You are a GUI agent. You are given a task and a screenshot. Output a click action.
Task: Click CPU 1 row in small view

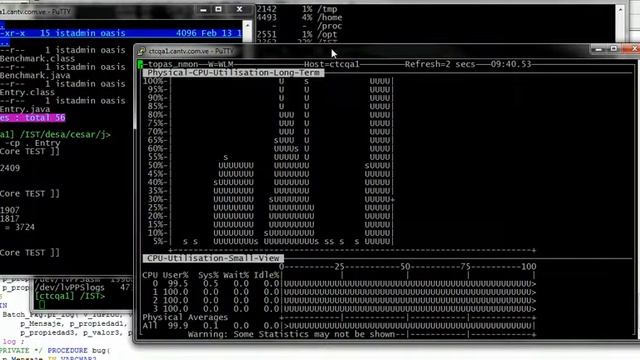[339, 292]
